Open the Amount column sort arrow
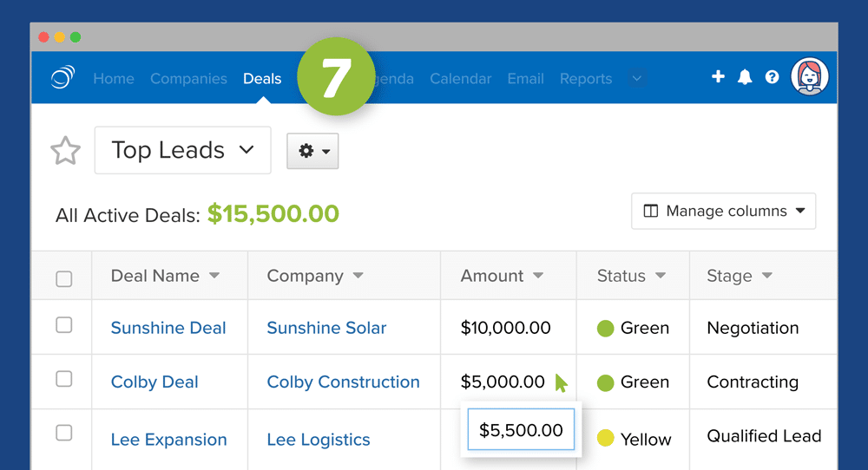The width and height of the screenshot is (868, 470). 538,276
